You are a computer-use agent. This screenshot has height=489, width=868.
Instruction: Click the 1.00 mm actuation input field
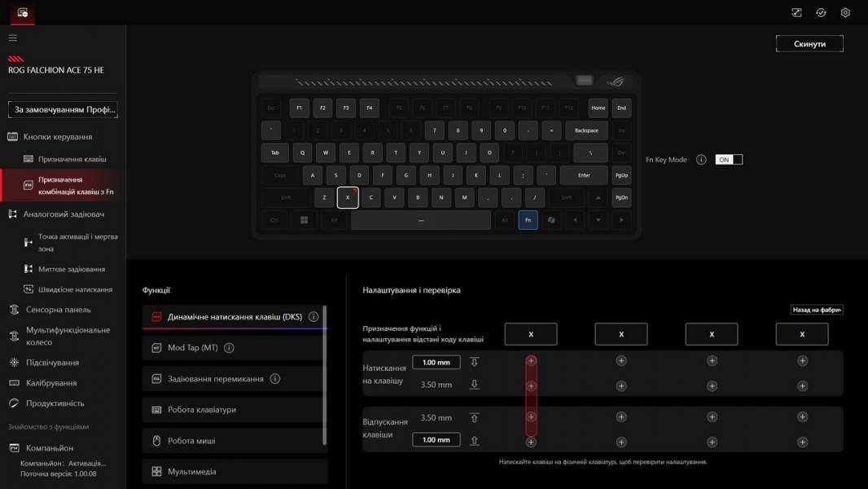[x=436, y=362]
